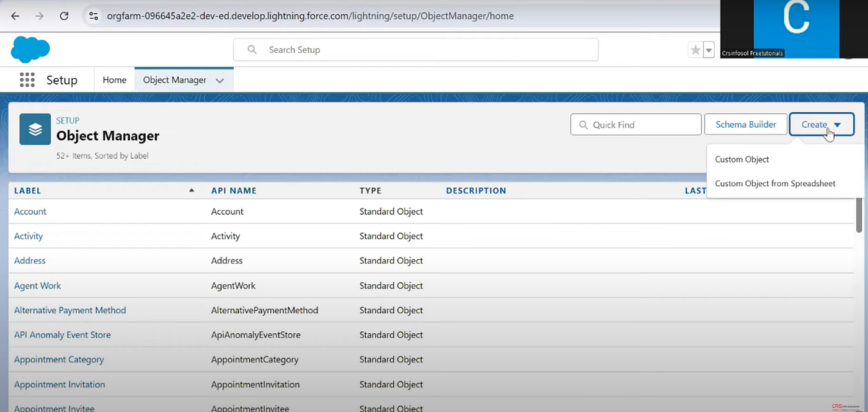
Task: Click the Create dropdown button
Action: [821, 125]
